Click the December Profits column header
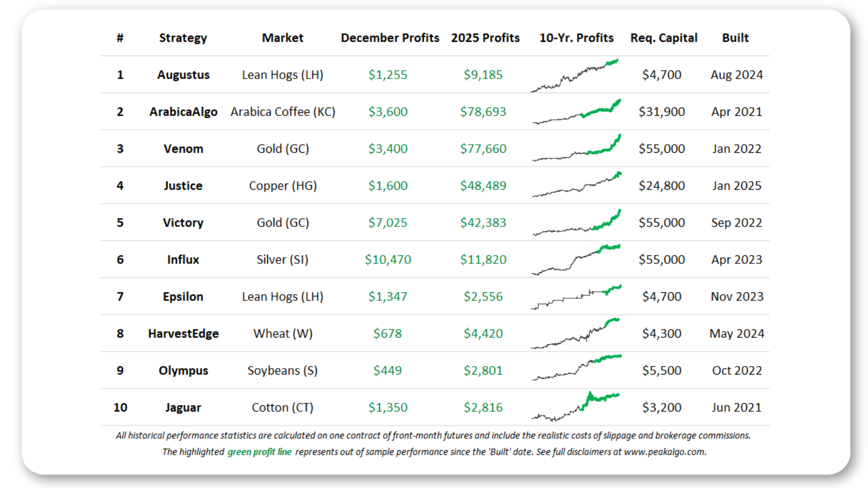 click(x=390, y=38)
